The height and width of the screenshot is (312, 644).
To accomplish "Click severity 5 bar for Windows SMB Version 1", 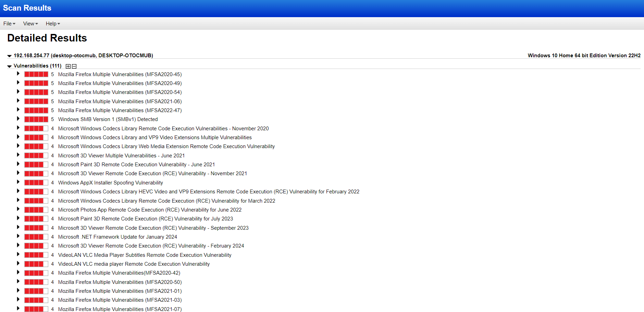I will click(x=36, y=119).
